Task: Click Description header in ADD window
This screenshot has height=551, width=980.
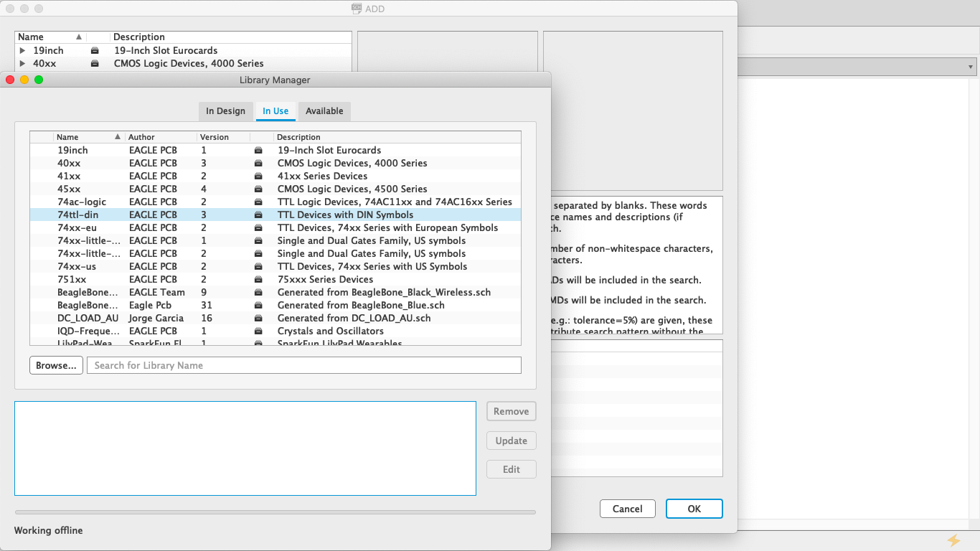Action: click(231, 37)
